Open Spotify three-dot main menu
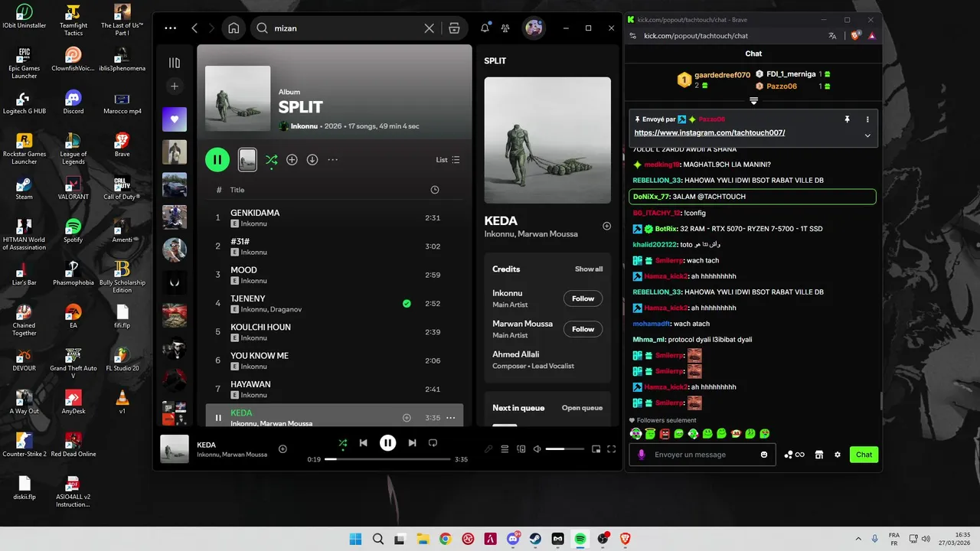This screenshot has width=980, height=551. [x=170, y=28]
